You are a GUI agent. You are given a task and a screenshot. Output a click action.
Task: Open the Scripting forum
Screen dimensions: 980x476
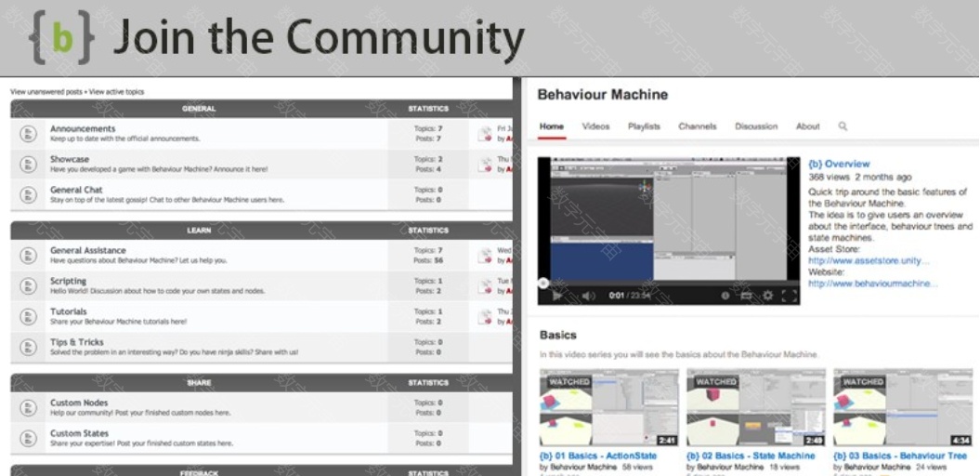click(x=68, y=281)
